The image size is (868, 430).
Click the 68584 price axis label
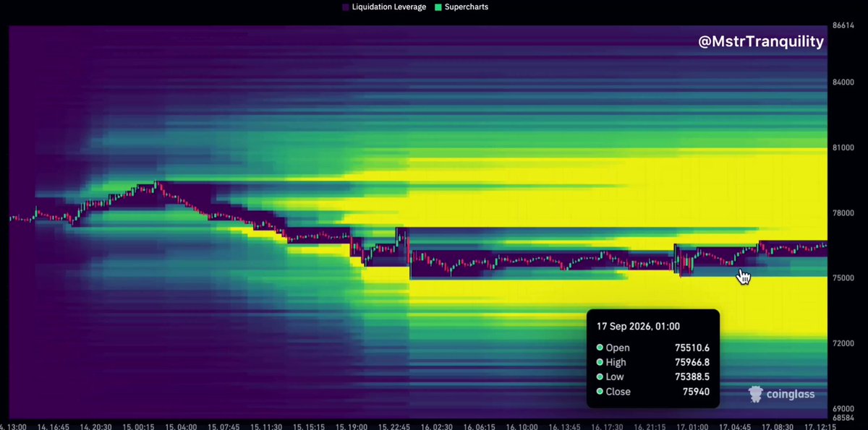coord(843,418)
